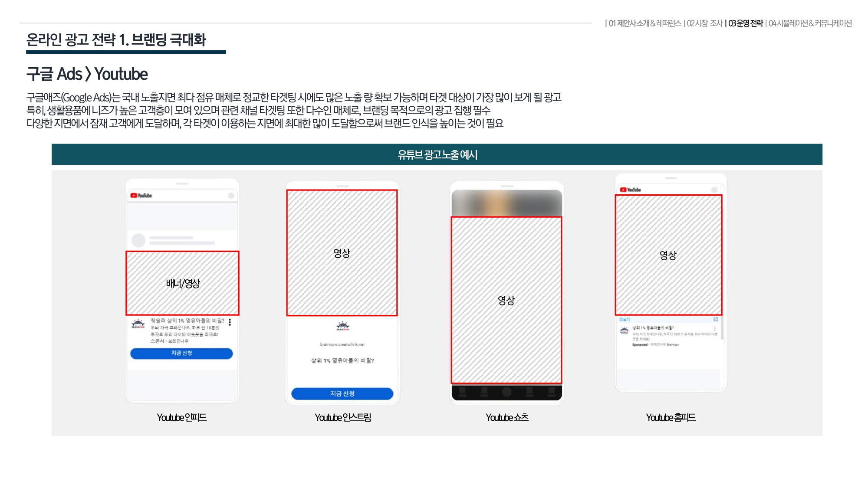Click Brainnow logo in instream mockup
Screen dimensions: 868x488
(x=343, y=326)
